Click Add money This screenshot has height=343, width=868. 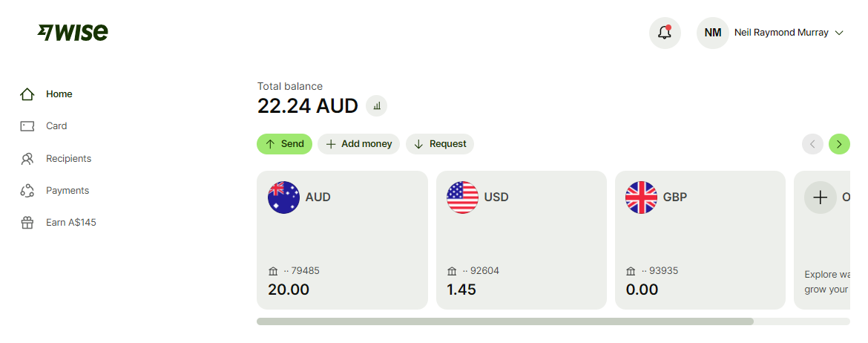[359, 144]
